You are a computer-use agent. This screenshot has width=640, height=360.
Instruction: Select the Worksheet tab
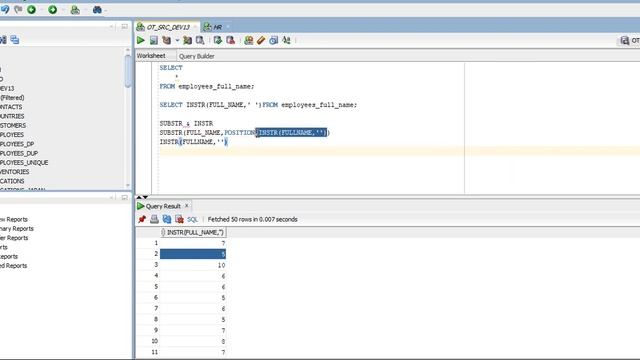(151, 56)
